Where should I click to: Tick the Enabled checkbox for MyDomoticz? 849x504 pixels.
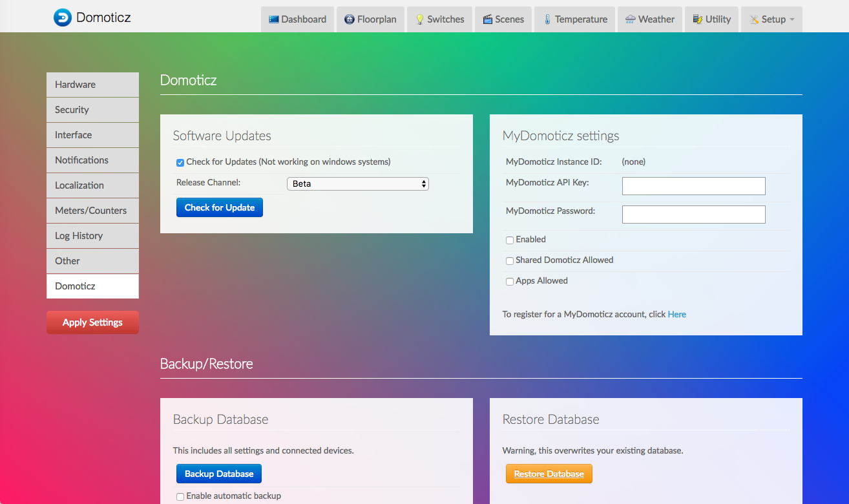(510, 240)
